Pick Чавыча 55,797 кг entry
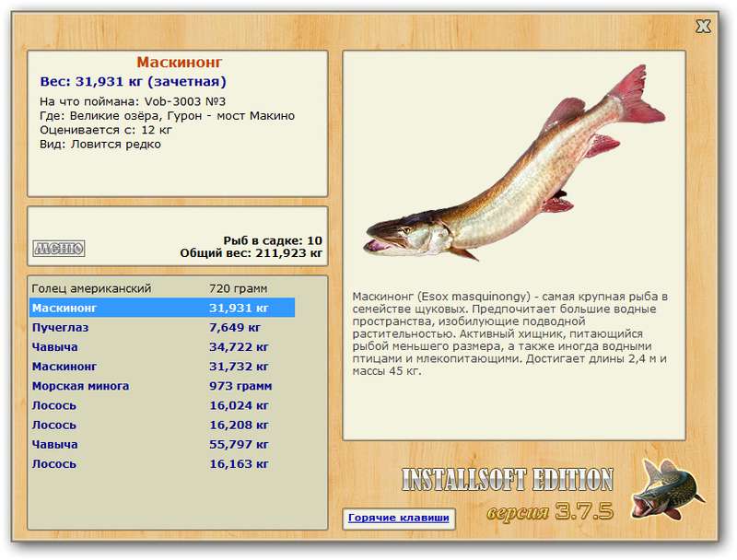Image resolution: width=737 pixels, height=560 pixels. coord(162,445)
